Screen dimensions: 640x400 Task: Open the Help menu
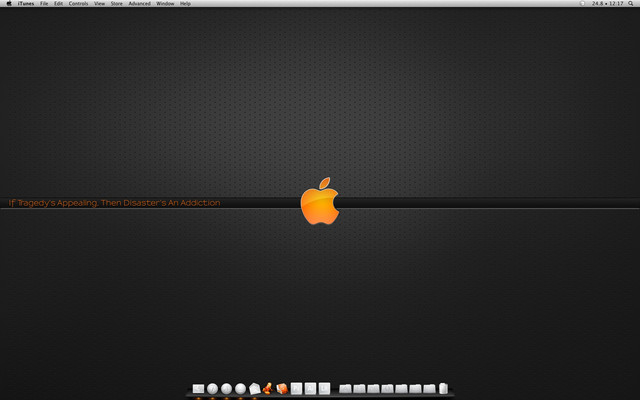pos(185,4)
